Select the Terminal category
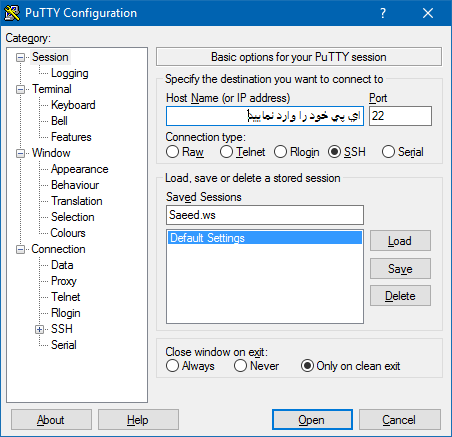The image size is (452, 437). coord(52,89)
